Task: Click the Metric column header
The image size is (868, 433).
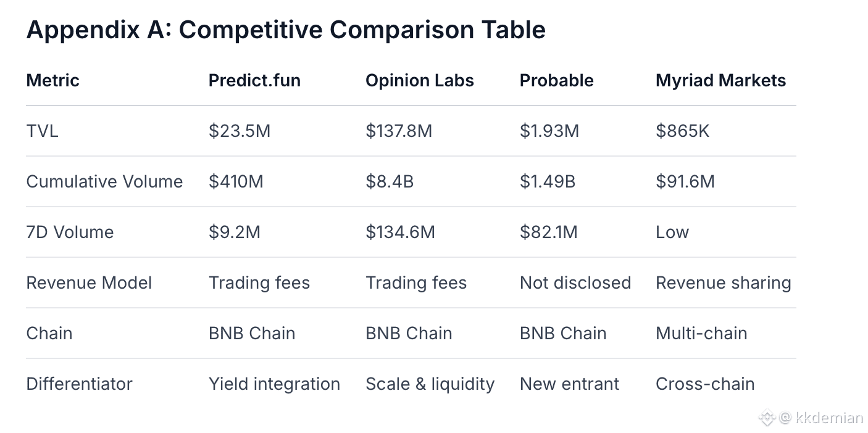Action: pos(52,80)
